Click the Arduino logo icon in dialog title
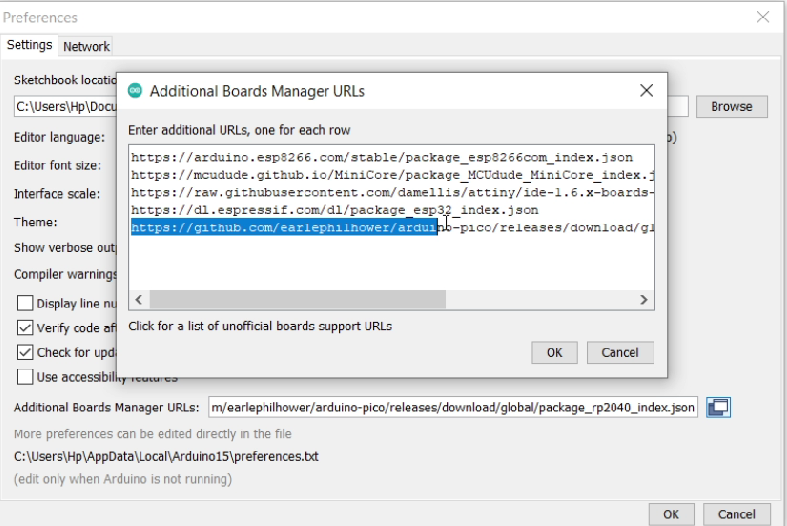The height and width of the screenshot is (526, 787). point(135,90)
